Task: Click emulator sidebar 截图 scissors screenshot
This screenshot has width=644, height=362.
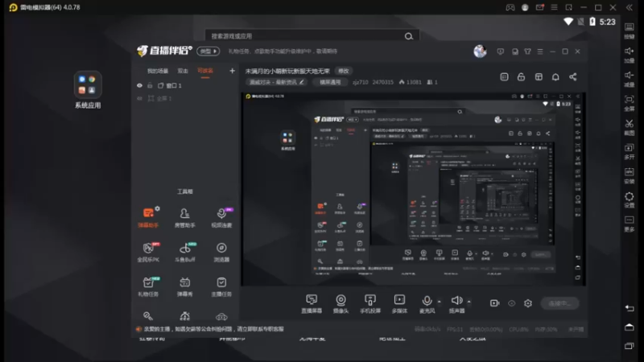Action: pyautogui.click(x=630, y=127)
